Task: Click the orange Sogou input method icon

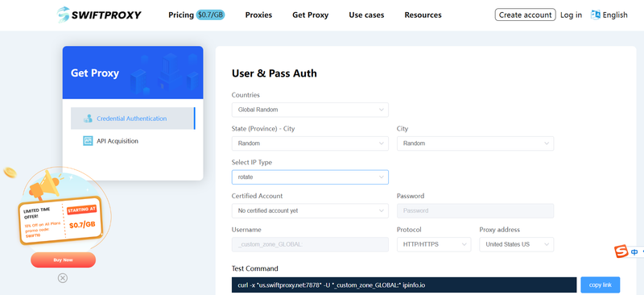Action: [x=621, y=251]
